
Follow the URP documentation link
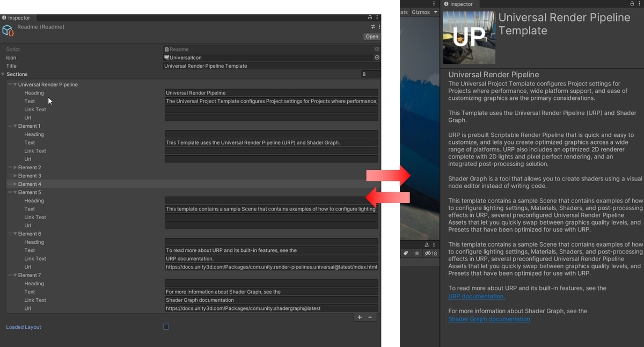click(x=475, y=296)
